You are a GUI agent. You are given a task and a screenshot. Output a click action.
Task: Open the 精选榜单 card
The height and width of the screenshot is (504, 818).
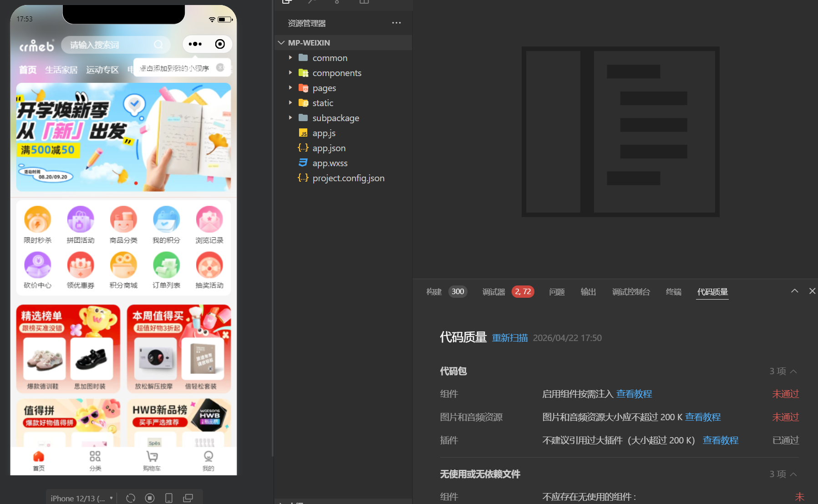68,349
